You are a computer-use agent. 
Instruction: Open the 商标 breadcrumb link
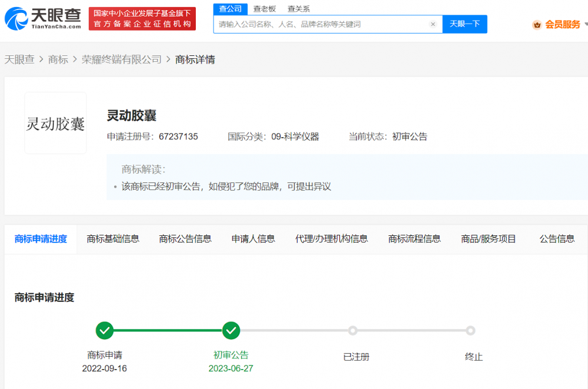click(58, 59)
